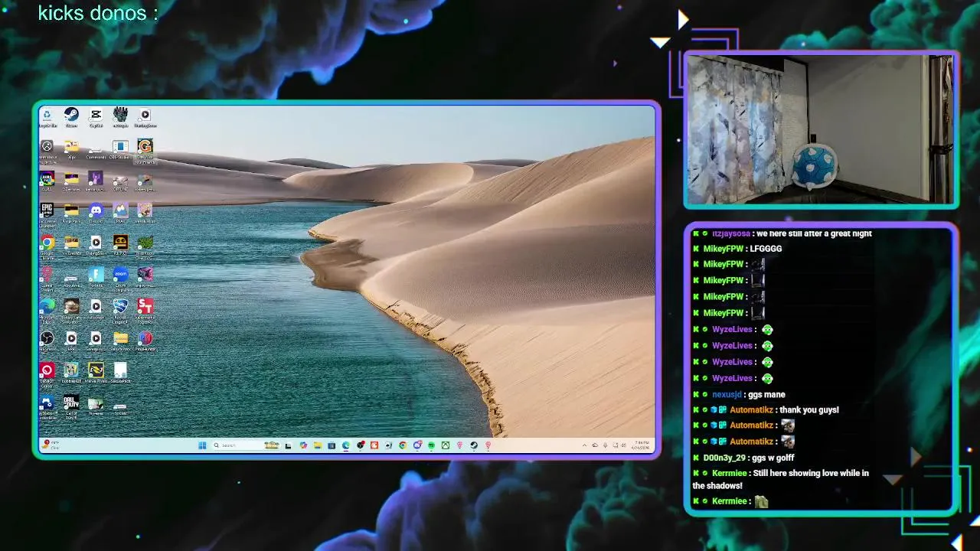Click Kermiee's "Still here showing love" message
The image size is (980, 551).
pyautogui.click(x=781, y=479)
